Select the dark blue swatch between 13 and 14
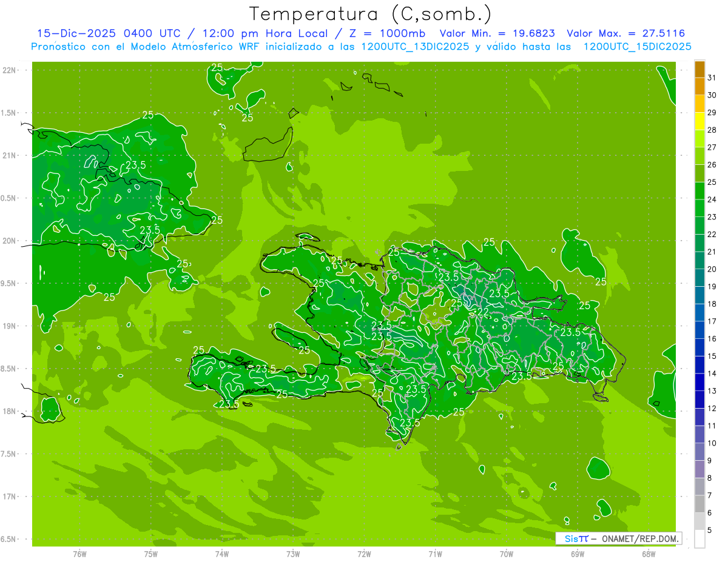This screenshot has height=562, width=728. pos(700,382)
